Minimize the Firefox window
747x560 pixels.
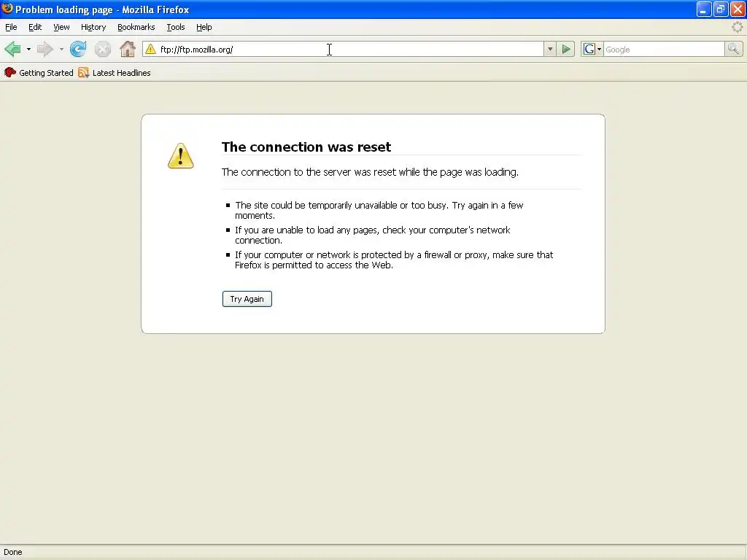704,9
